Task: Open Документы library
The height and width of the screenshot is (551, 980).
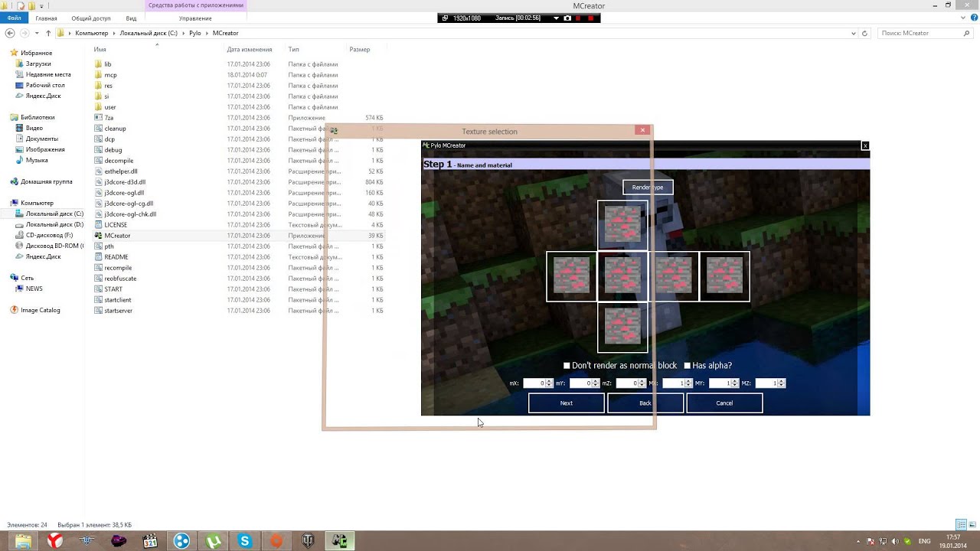Action: pyautogui.click(x=41, y=139)
